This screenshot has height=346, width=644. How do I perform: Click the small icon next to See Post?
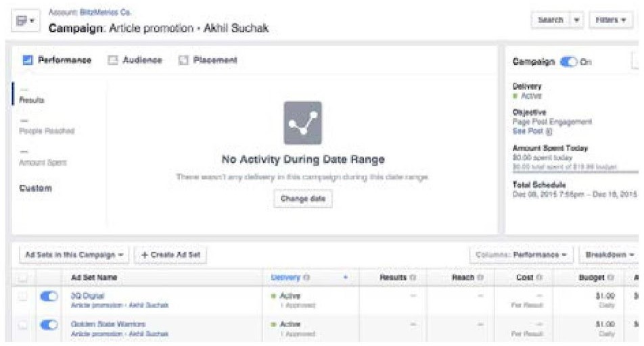(549, 132)
